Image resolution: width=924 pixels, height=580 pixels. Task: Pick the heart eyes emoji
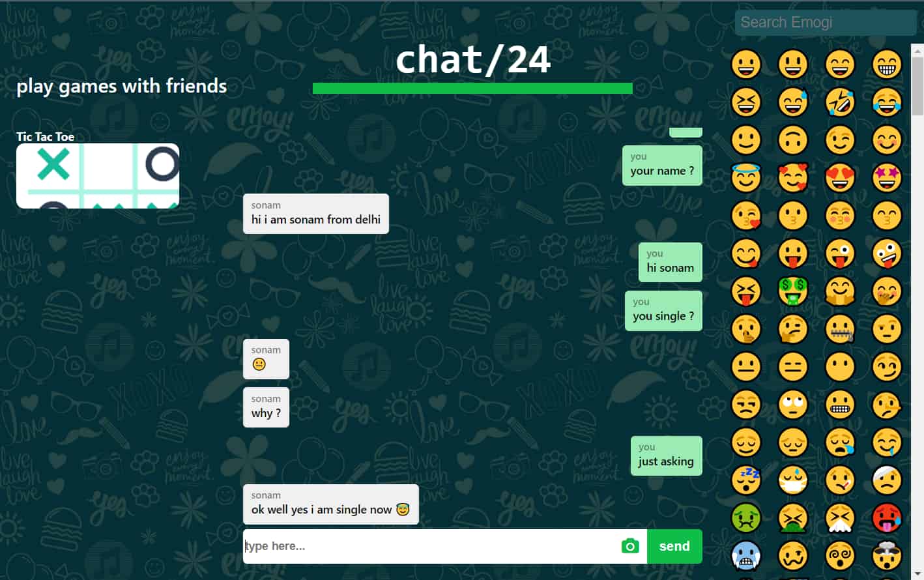pos(840,178)
